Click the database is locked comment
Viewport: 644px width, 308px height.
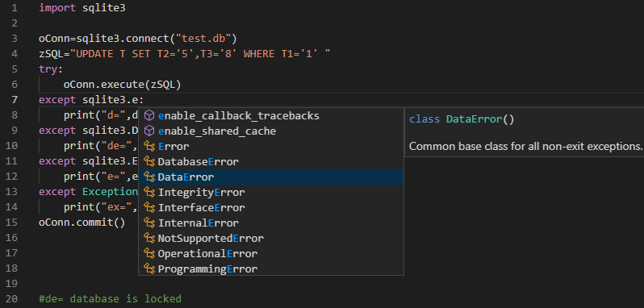tap(110, 298)
